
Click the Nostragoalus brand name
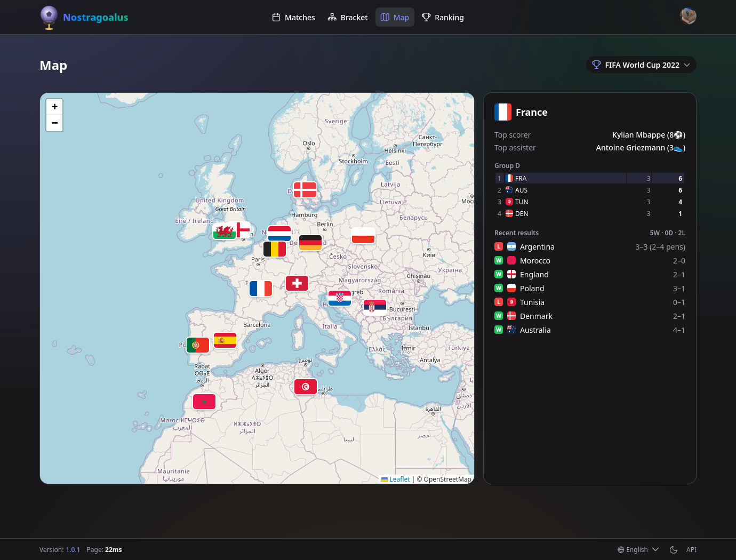95,18
